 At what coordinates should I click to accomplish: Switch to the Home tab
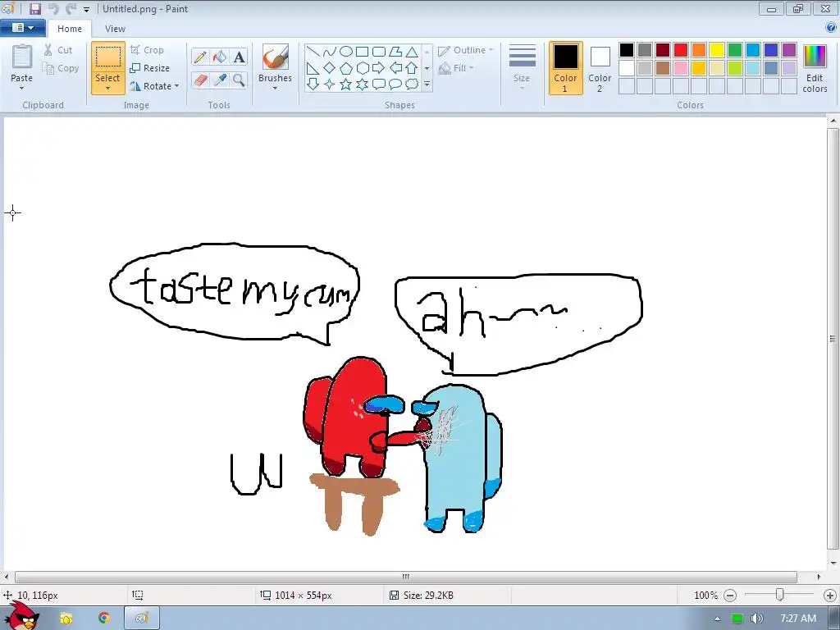pyautogui.click(x=70, y=29)
